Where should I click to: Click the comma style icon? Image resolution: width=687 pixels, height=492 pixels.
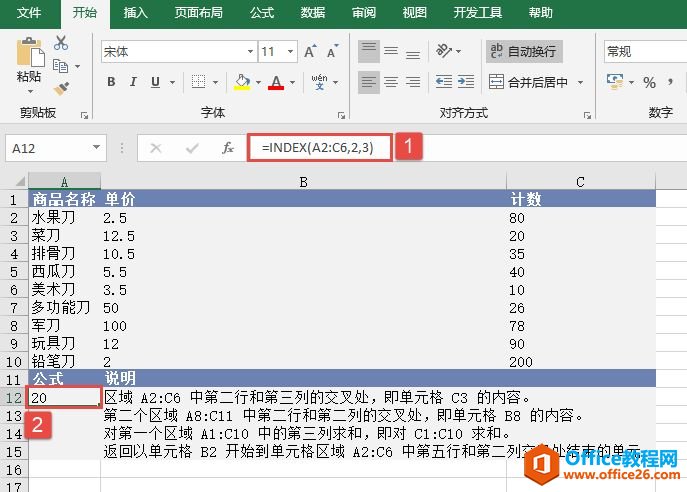[x=670, y=81]
